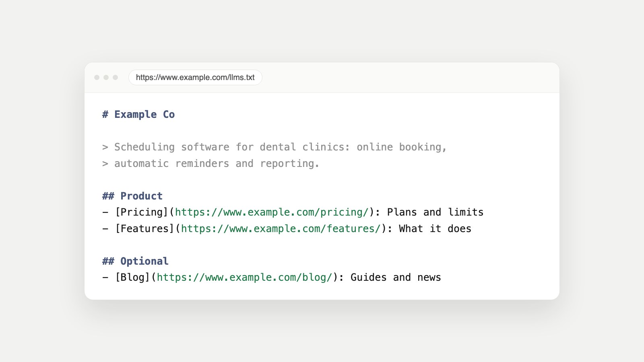Click the 'Plans and limits' description

[x=435, y=212]
